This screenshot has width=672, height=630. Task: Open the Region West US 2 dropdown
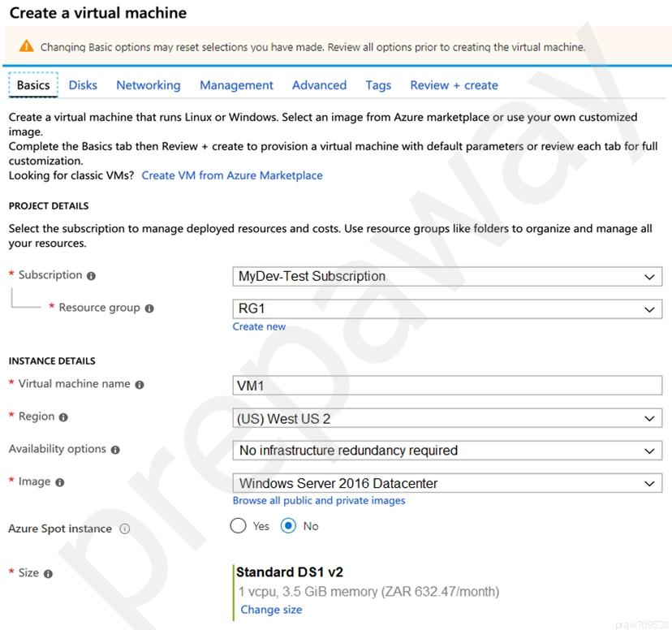(447, 418)
